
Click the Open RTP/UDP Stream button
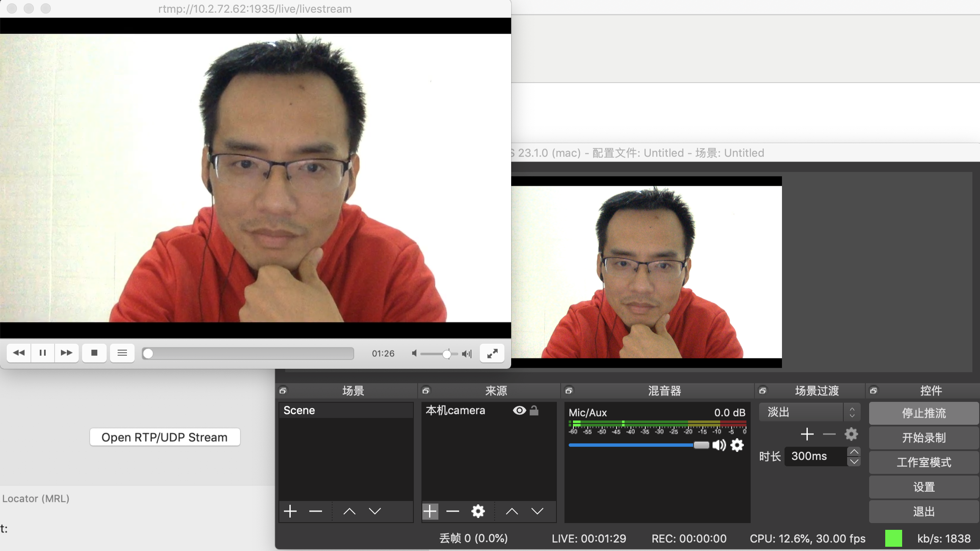coord(165,437)
